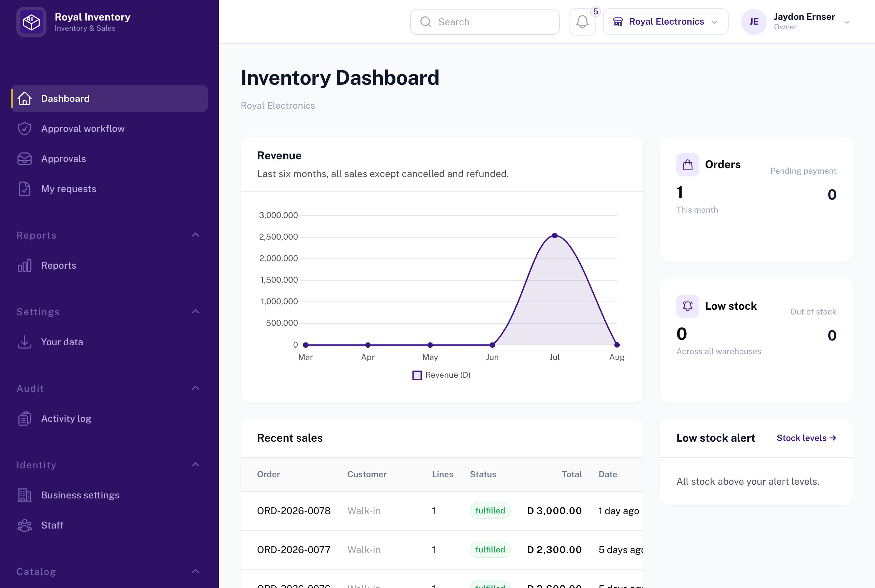Click the Aug revenue data point
Image resolution: width=875 pixels, height=588 pixels.
617,345
